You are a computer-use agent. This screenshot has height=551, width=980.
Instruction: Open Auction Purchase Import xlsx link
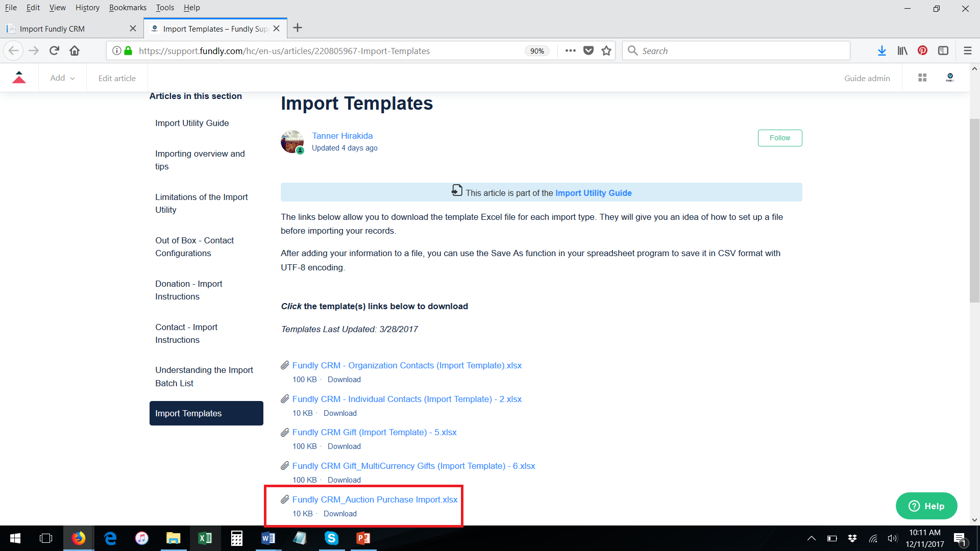(375, 499)
